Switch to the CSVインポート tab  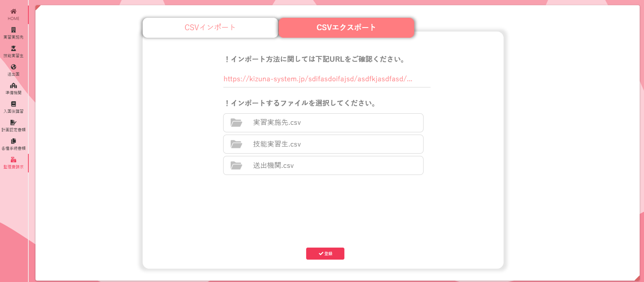tap(210, 28)
